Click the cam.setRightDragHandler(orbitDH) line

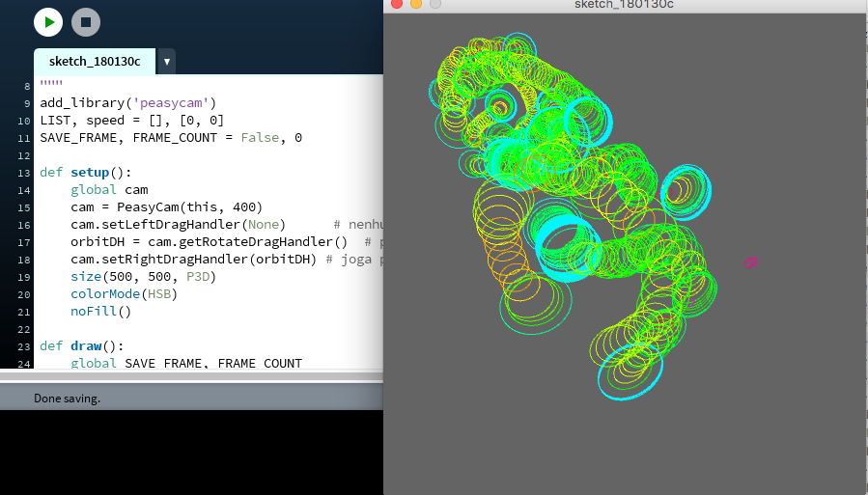pos(193,260)
